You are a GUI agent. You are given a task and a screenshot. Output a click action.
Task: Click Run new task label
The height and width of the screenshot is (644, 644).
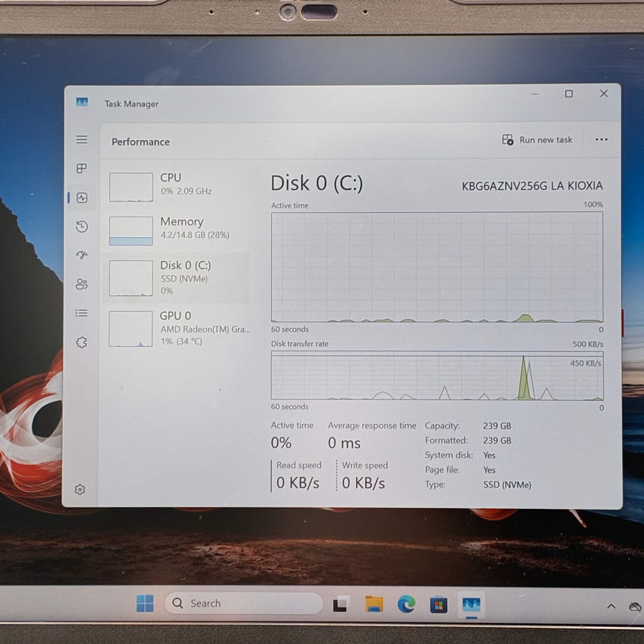(x=546, y=140)
